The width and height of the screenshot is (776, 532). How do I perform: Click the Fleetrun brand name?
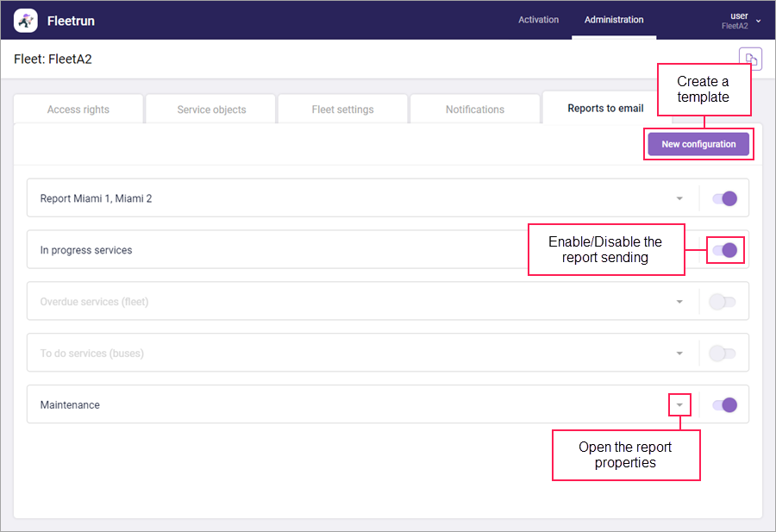71,21
